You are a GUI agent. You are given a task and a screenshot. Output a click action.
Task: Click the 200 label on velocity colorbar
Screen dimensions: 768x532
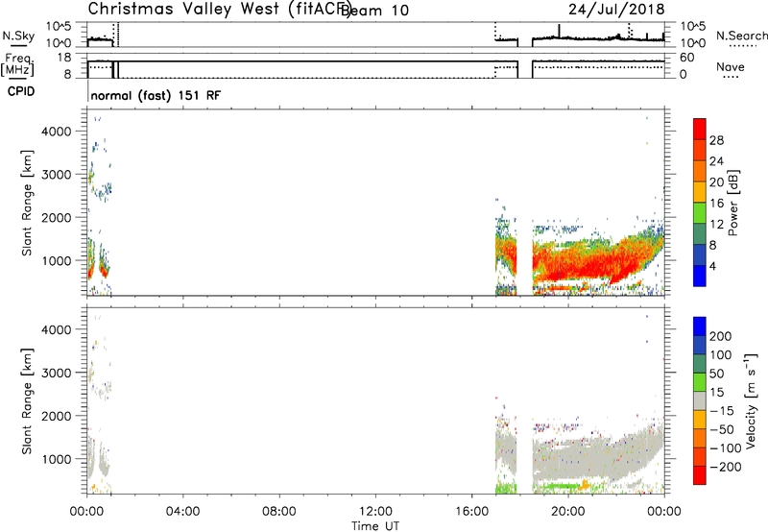pos(721,336)
